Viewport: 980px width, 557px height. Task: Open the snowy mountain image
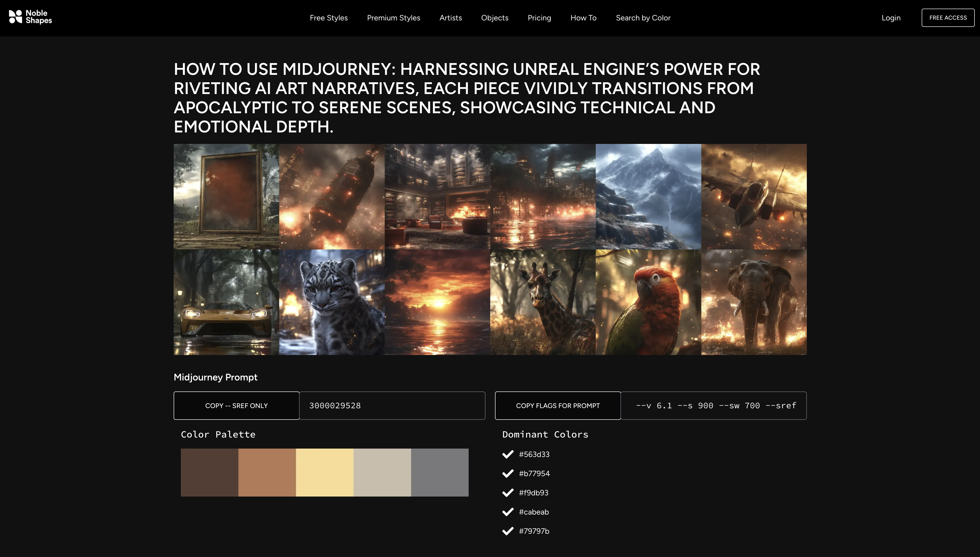point(649,197)
